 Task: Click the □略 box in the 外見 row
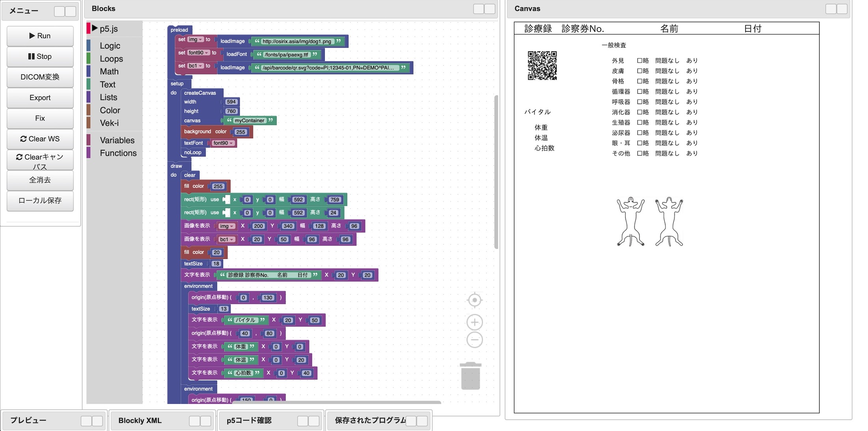643,61
